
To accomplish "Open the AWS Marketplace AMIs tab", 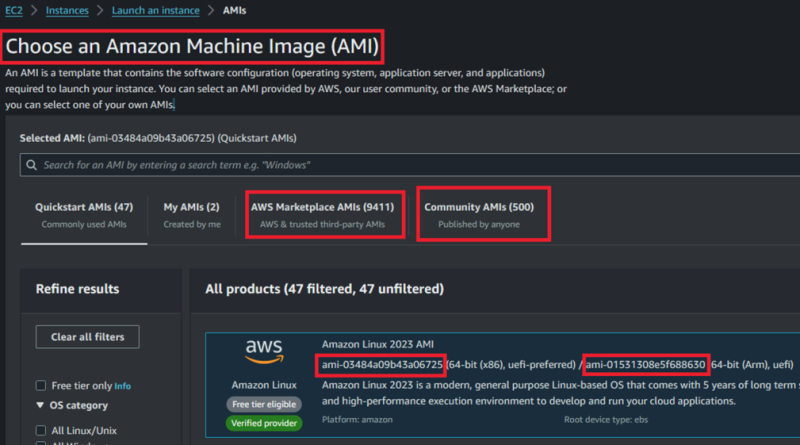I will (x=322, y=215).
